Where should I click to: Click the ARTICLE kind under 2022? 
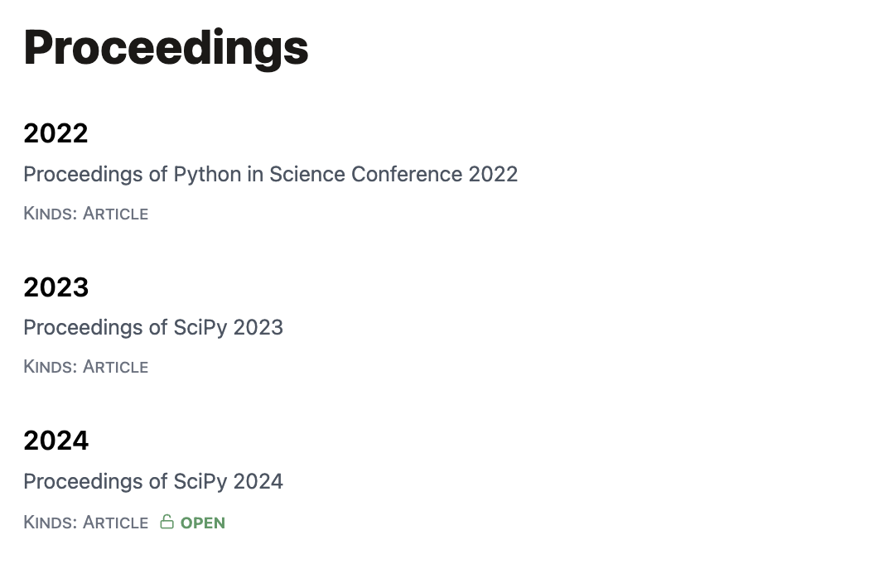pyautogui.click(x=115, y=214)
